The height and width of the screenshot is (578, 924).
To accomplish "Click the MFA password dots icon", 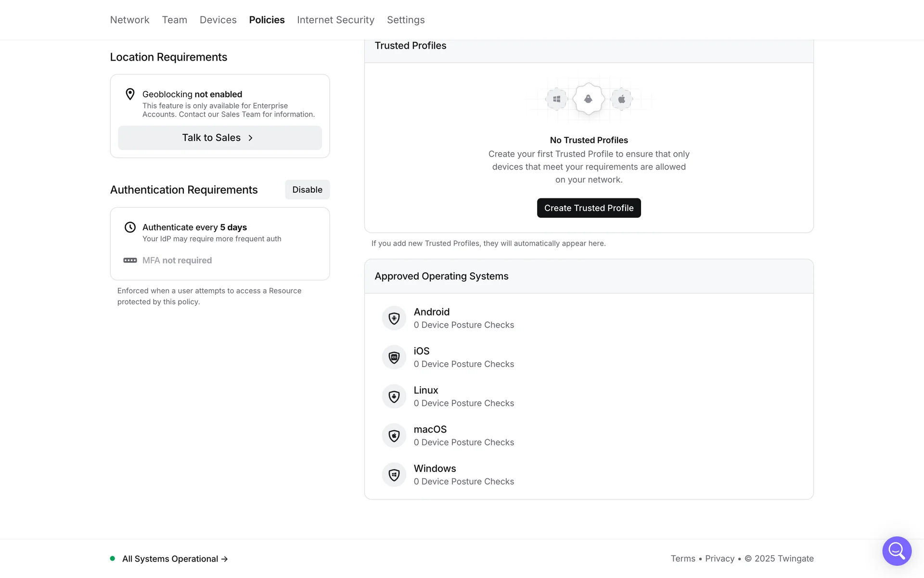I will pyautogui.click(x=130, y=260).
